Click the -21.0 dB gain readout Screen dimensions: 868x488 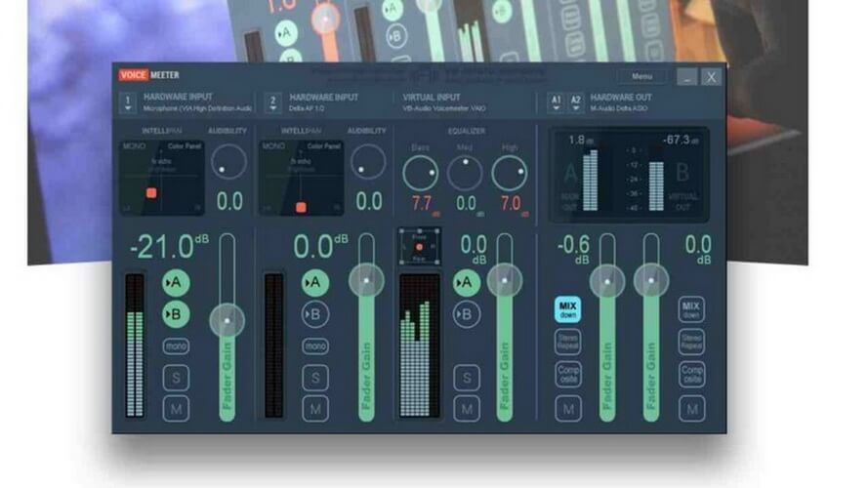169,247
